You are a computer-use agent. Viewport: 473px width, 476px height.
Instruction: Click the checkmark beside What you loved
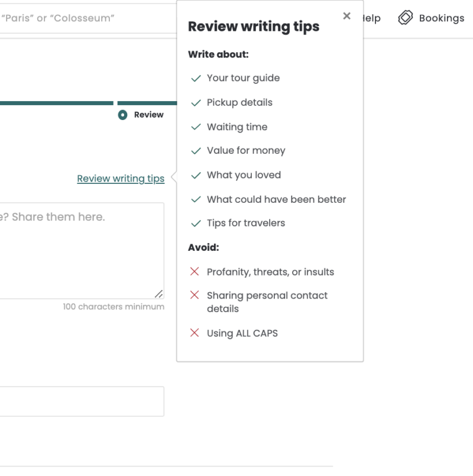(196, 174)
